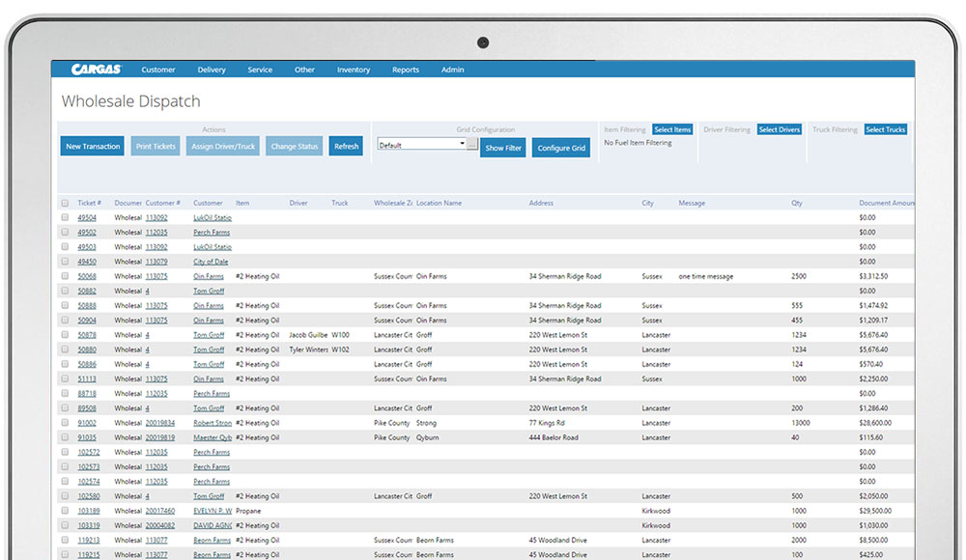Viewport: 966px width, 560px height.
Task: Click the Show Filter button
Action: (x=502, y=148)
